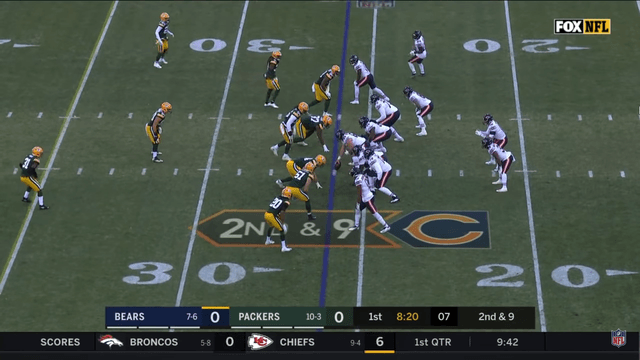Click the SCORES label in bottom ticker

(x=60, y=342)
